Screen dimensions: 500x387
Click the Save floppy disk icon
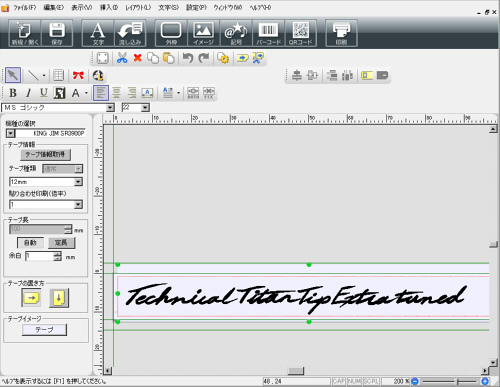click(57, 33)
